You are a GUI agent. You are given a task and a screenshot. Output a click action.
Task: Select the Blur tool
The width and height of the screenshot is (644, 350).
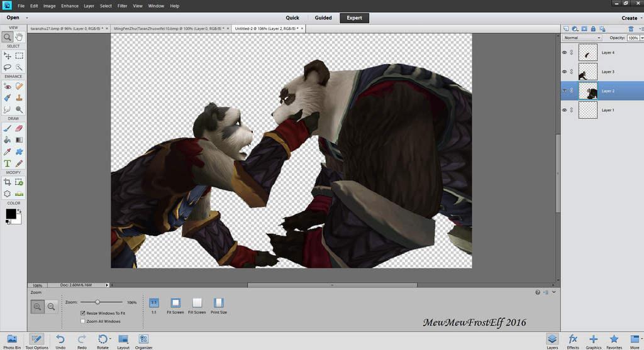(x=8, y=109)
